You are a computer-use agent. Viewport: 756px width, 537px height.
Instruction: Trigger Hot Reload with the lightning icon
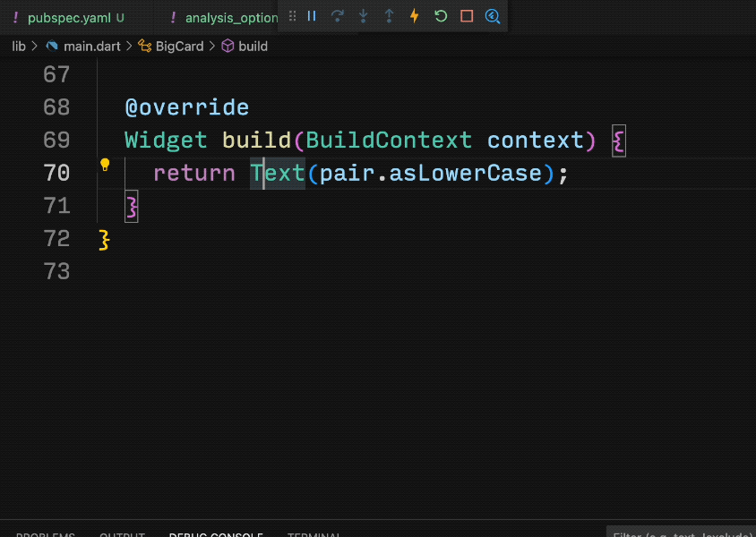414,16
